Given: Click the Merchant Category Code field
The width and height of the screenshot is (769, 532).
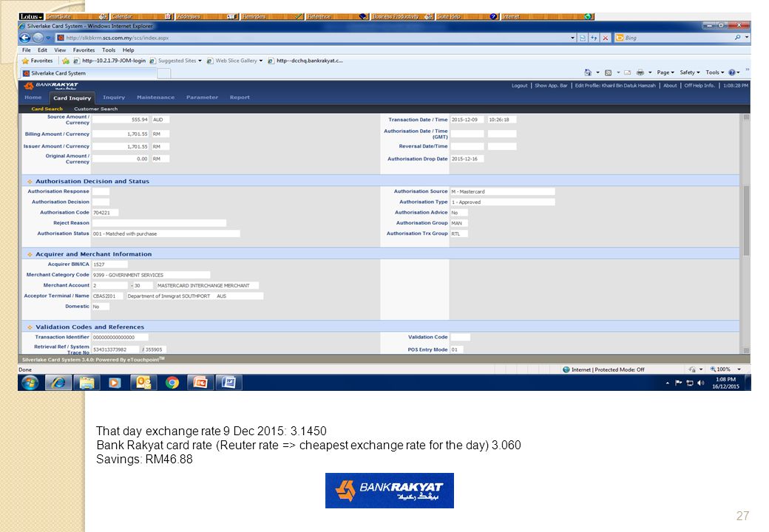Looking at the screenshot, I should click(151, 276).
